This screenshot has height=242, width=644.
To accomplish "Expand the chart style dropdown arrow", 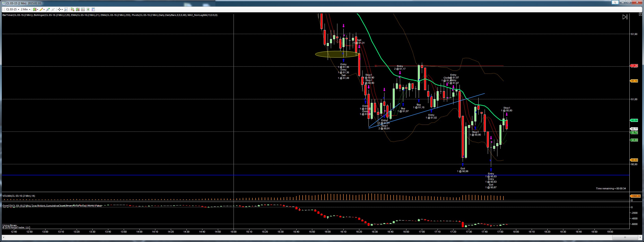I will pos(37,10).
